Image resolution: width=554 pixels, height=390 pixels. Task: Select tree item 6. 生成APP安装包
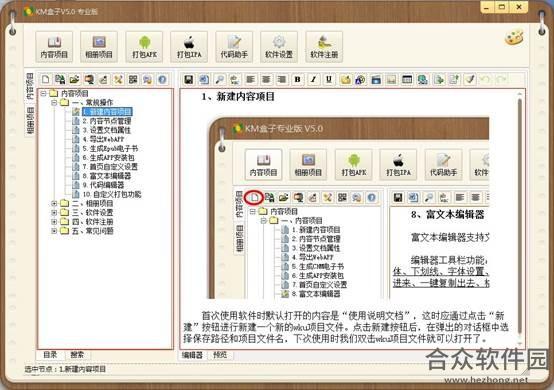(x=108, y=158)
